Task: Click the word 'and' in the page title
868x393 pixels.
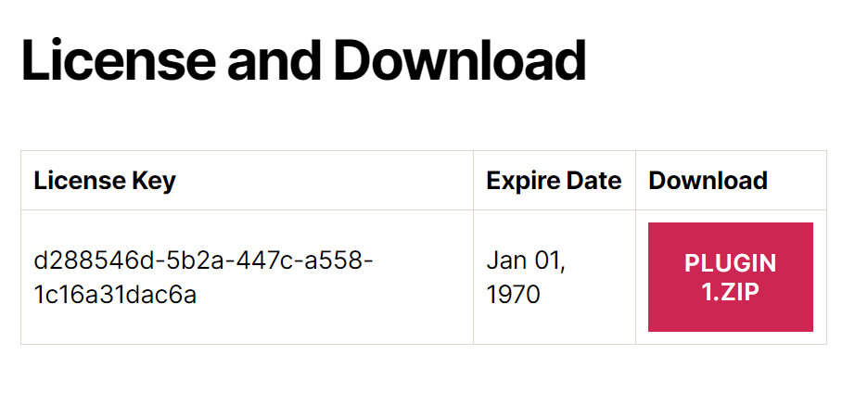Action: pyautogui.click(x=274, y=59)
